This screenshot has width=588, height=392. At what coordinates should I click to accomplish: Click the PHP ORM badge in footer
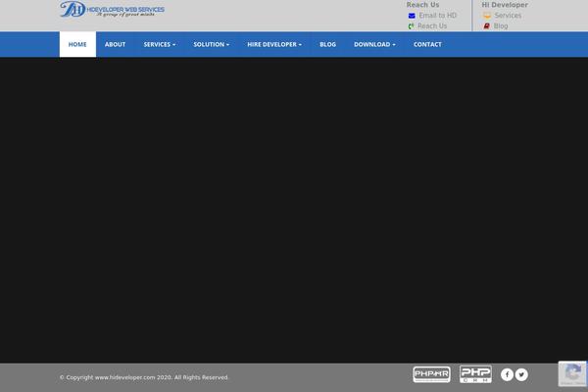475,374
